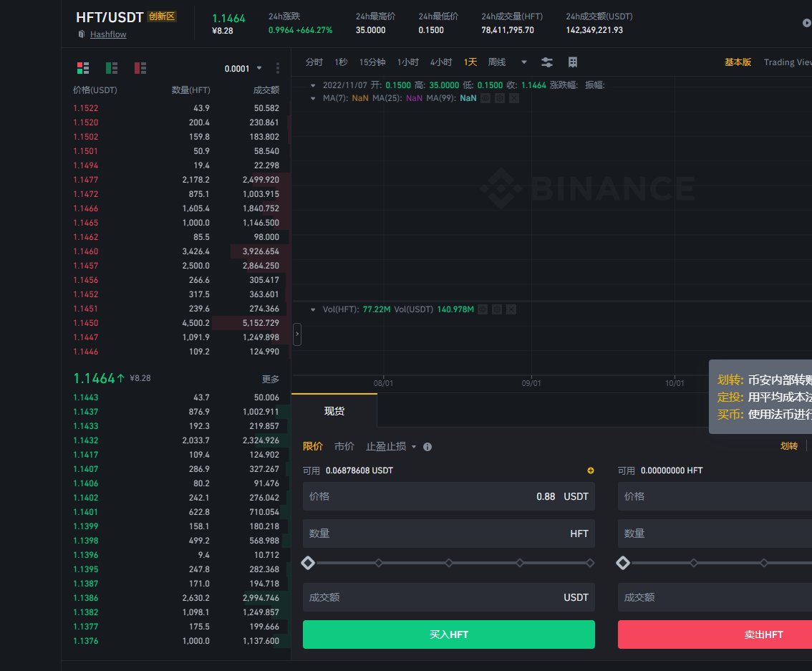
Task: Click the buy 价格 input showing 0.88
Action: click(448, 496)
